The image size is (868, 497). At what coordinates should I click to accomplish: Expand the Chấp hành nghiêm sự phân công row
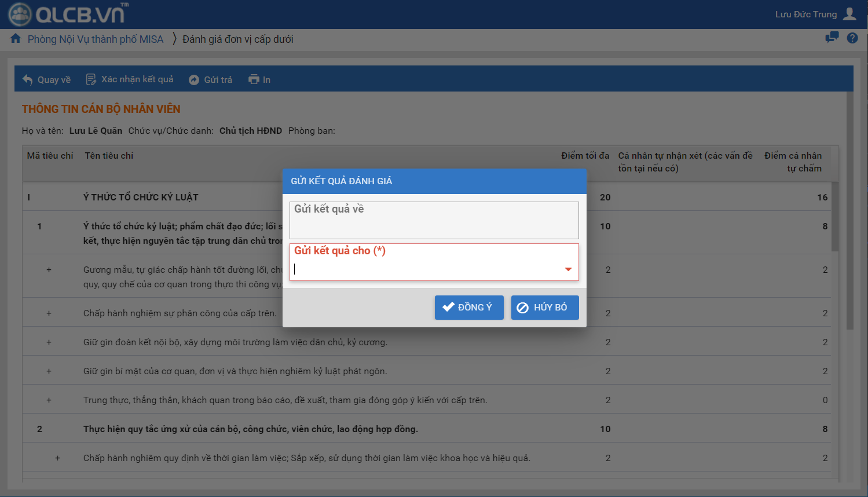(49, 313)
